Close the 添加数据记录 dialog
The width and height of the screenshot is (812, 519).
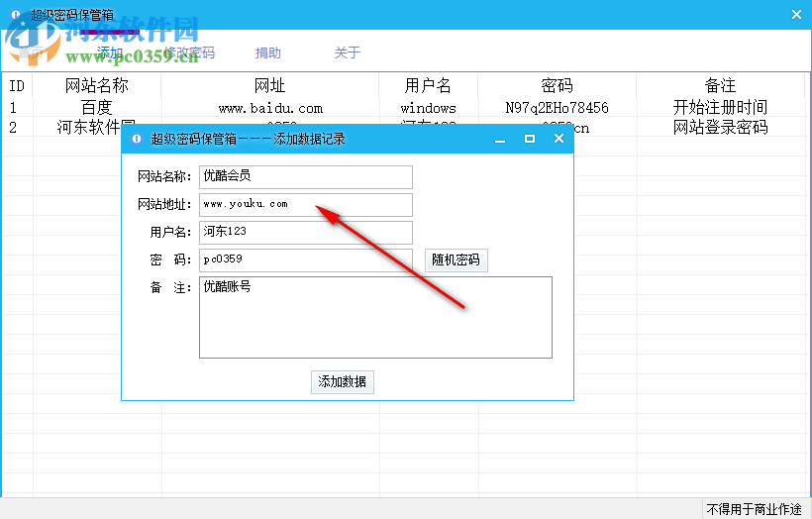(558, 139)
